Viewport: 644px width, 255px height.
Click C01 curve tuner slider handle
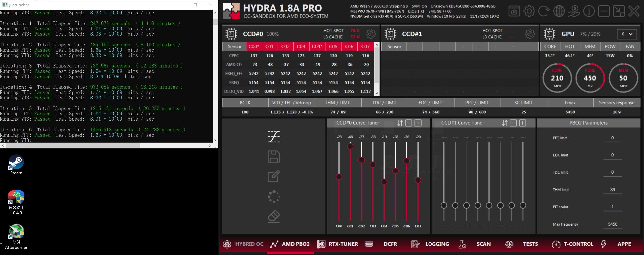click(350, 146)
